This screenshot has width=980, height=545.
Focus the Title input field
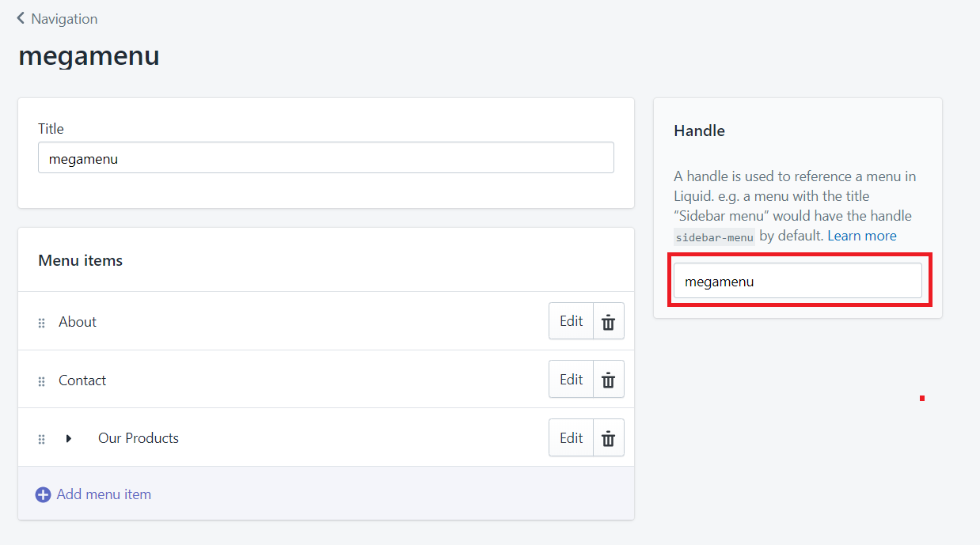point(326,157)
